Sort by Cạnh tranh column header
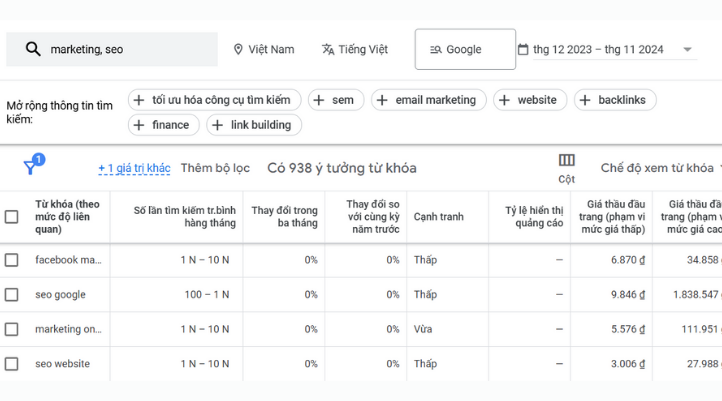The height and width of the screenshot is (401, 722). [x=438, y=216]
